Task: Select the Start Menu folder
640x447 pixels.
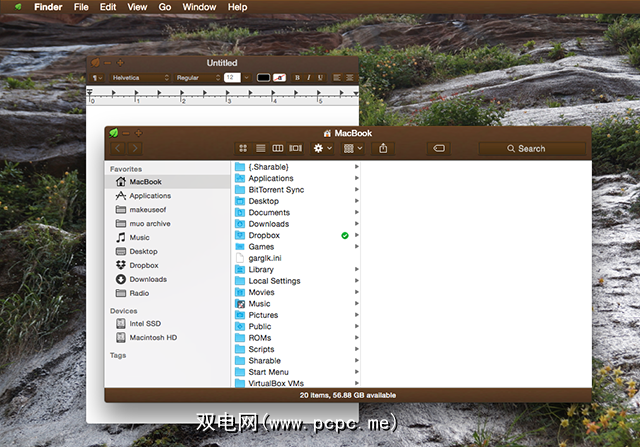Action: [296, 372]
